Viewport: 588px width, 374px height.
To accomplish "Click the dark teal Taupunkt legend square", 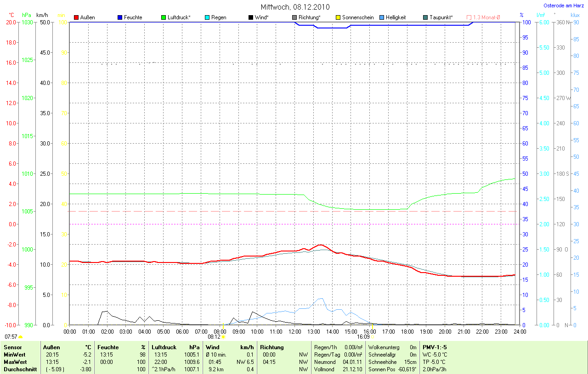I will (x=425, y=17).
